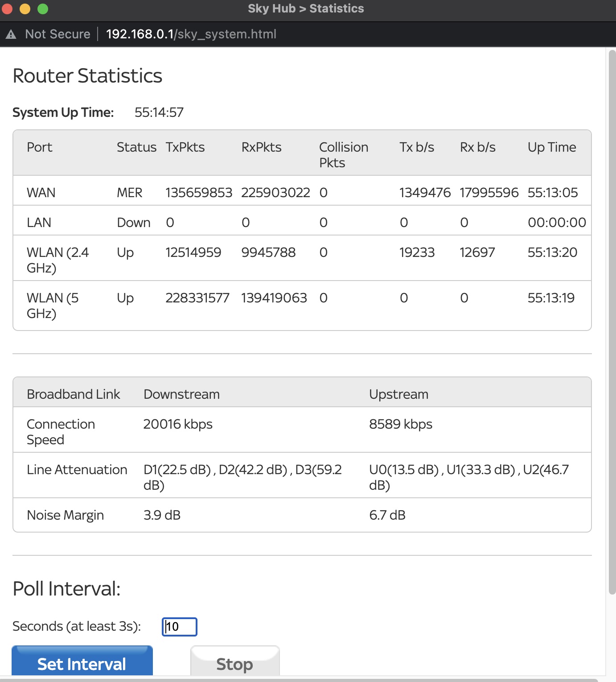Click the Router Statistics heading

click(87, 76)
